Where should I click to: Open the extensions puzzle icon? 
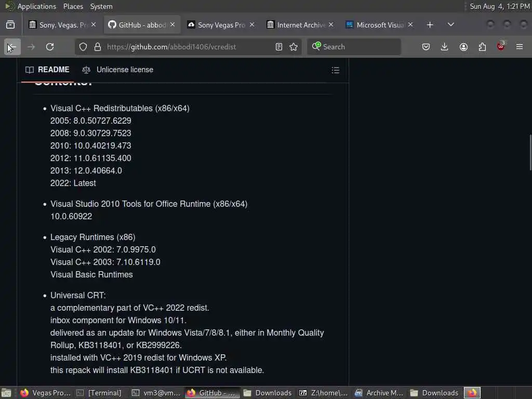[x=482, y=47]
